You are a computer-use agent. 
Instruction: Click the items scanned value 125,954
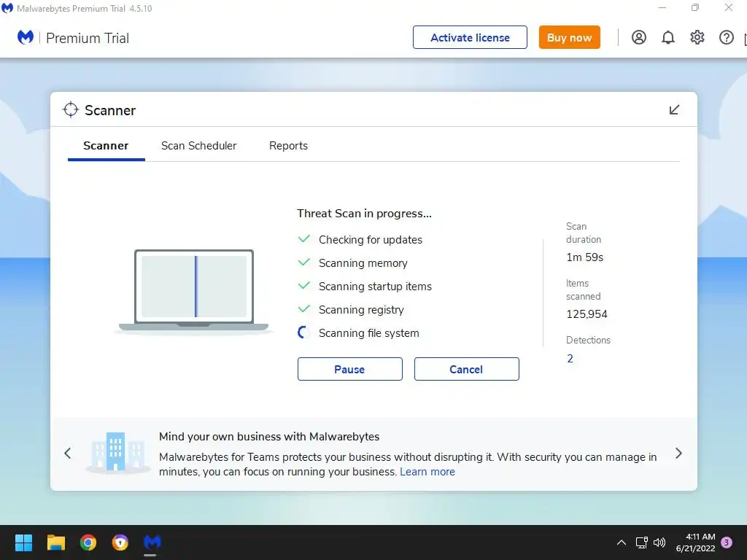click(587, 314)
